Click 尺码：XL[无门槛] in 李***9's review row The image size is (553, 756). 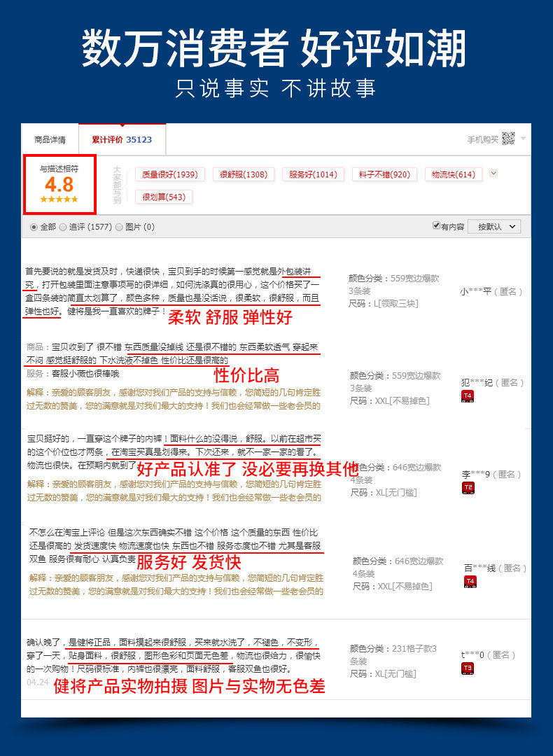384,492
